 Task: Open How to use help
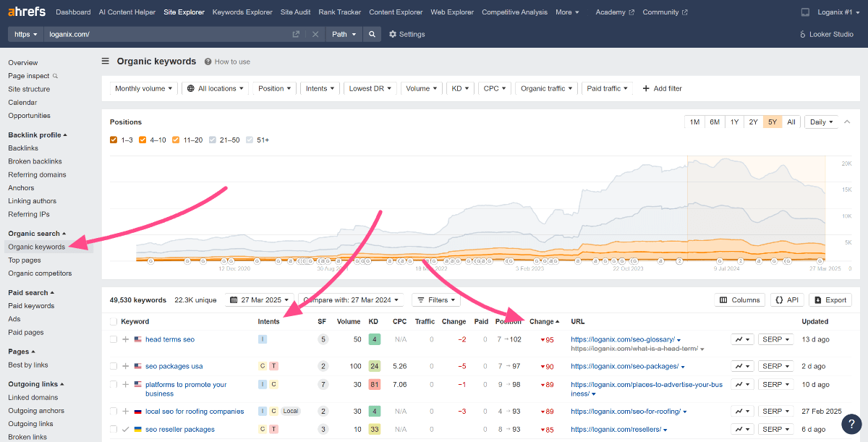[227, 61]
